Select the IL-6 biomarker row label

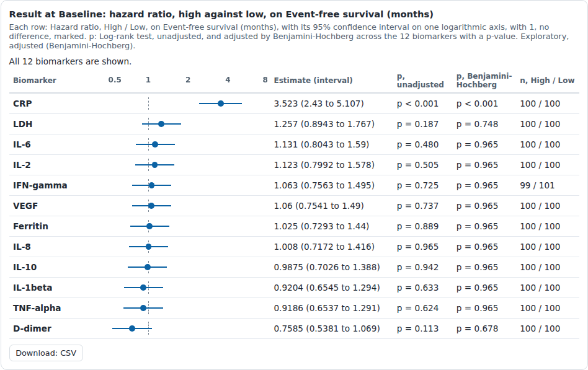click(x=22, y=144)
